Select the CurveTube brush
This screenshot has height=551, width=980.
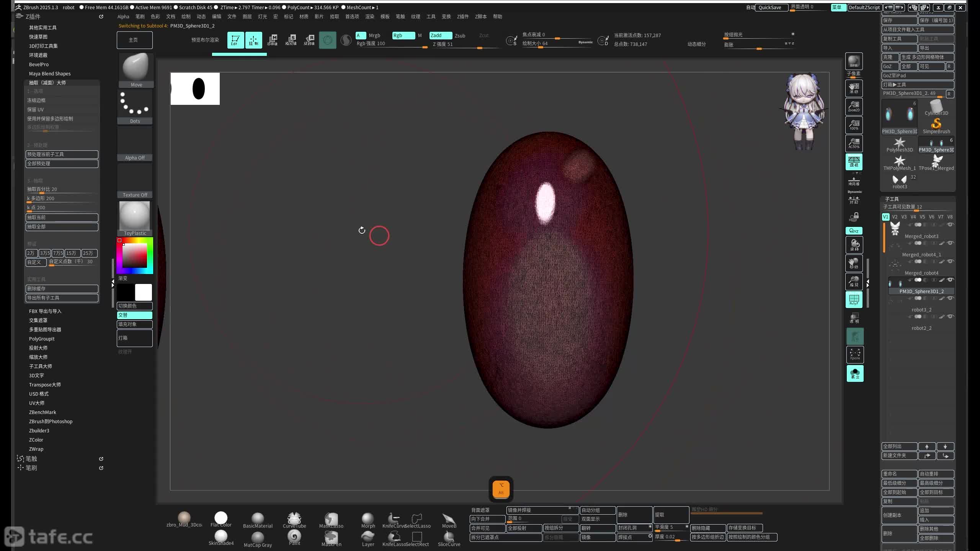tap(294, 520)
